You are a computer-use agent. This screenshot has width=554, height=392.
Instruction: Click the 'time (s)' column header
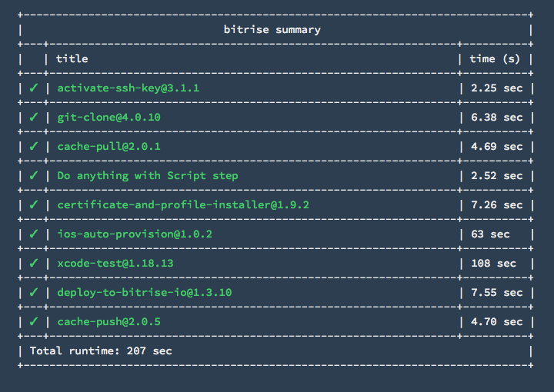point(495,58)
